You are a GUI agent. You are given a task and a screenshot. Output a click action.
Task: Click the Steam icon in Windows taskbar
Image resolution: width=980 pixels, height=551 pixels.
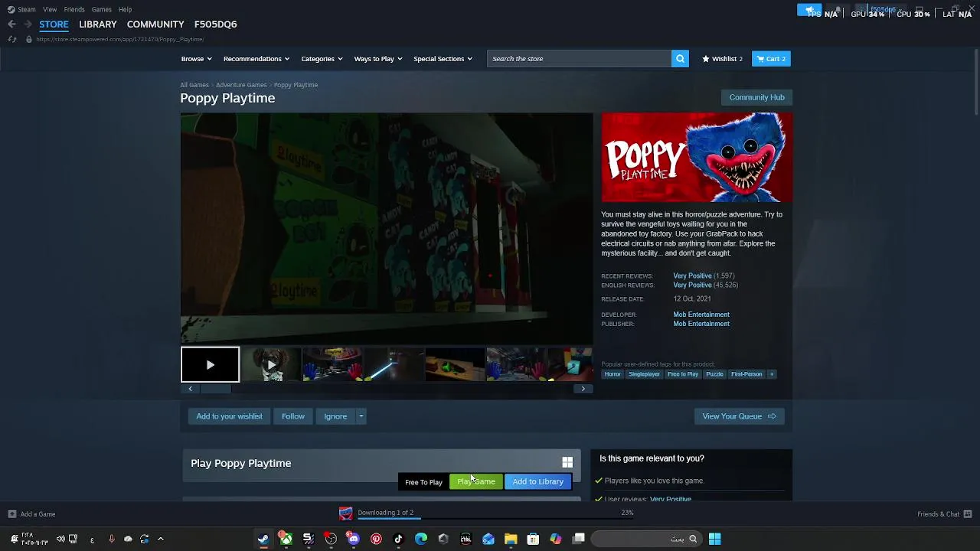point(263,539)
